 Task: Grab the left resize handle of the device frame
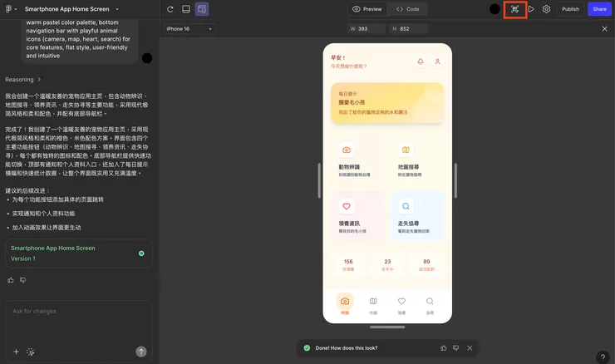click(x=319, y=180)
